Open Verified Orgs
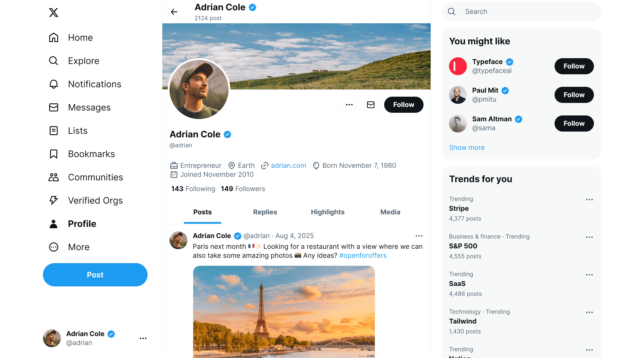Image resolution: width=644 pixels, height=358 pixels. pyautogui.click(x=95, y=200)
